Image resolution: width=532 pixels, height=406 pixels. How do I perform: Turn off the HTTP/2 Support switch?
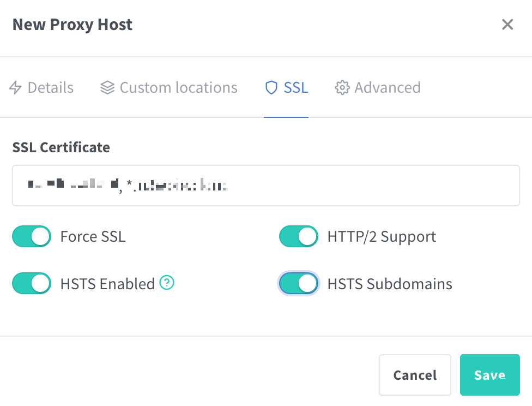click(x=299, y=237)
